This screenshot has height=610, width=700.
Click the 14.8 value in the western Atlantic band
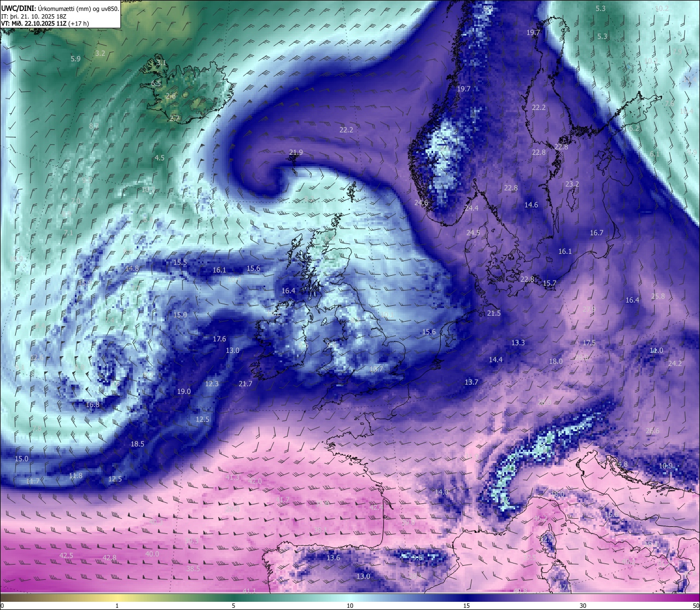[132, 268]
